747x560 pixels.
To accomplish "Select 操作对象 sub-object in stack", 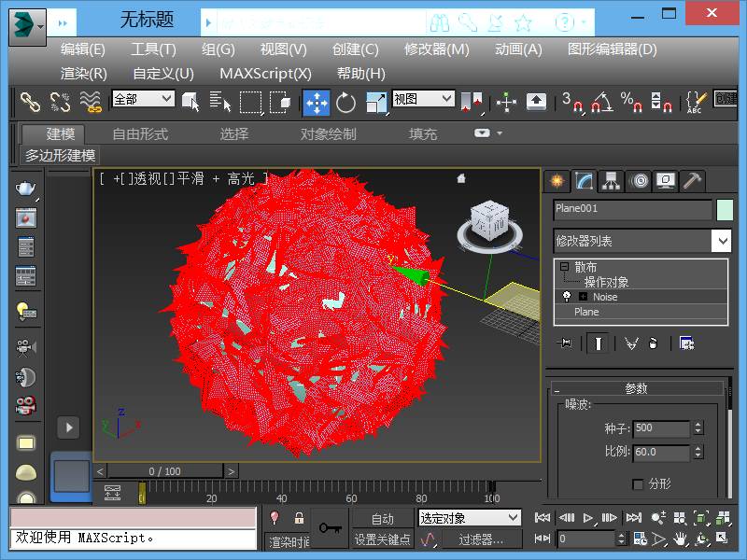I will pos(606,282).
